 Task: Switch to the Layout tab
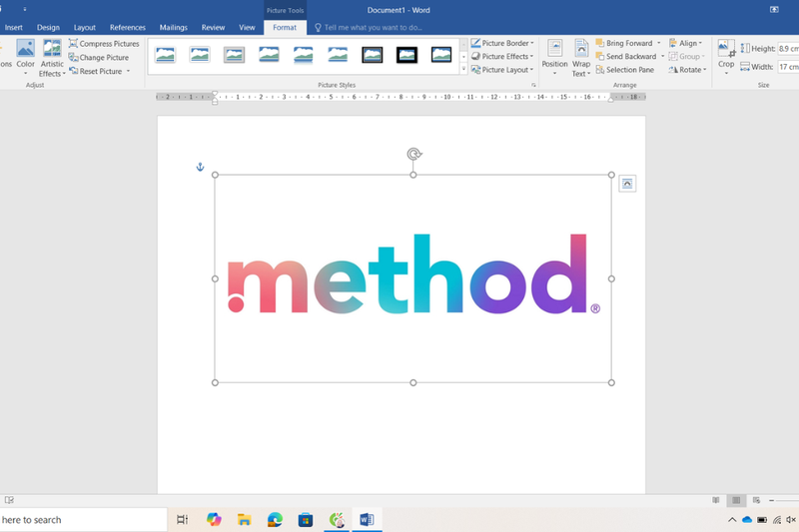[85, 28]
